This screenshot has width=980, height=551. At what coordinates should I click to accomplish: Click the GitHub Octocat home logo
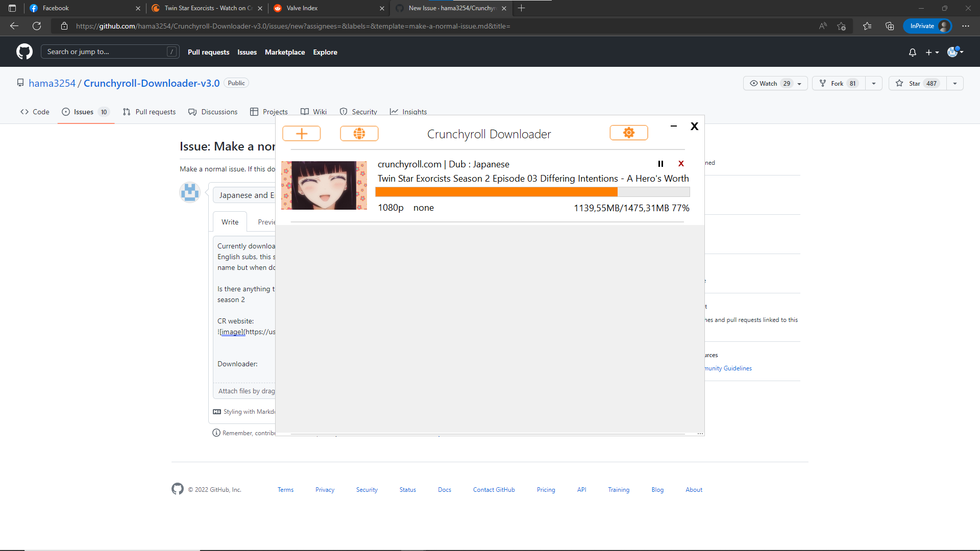point(24,52)
